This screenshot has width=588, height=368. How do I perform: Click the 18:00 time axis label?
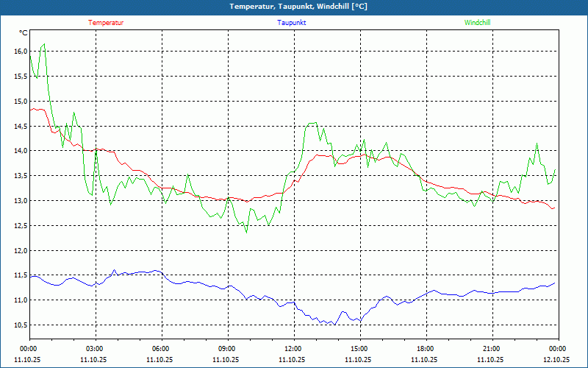pyautogui.click(x=426, y=349)
